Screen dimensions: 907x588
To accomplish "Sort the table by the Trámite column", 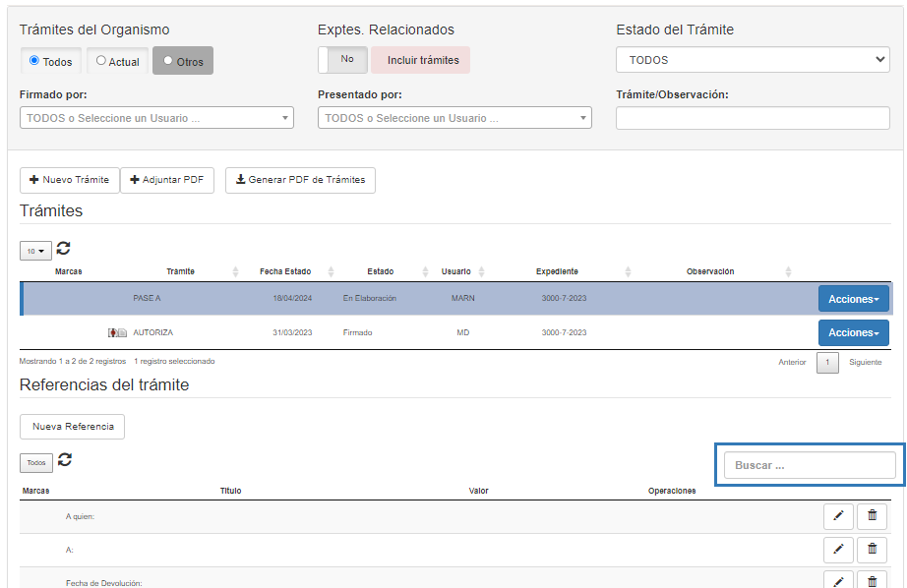I will click(x=181, y=271).
